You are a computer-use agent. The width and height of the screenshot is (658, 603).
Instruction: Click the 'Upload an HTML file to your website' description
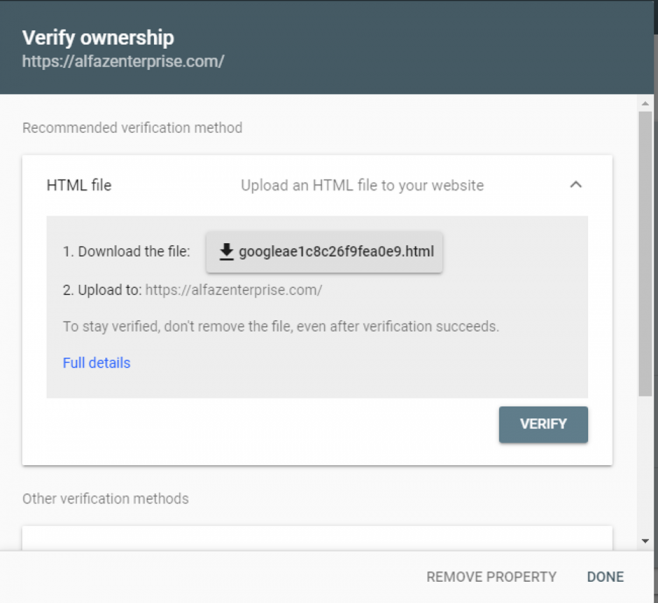click(362, 185)
